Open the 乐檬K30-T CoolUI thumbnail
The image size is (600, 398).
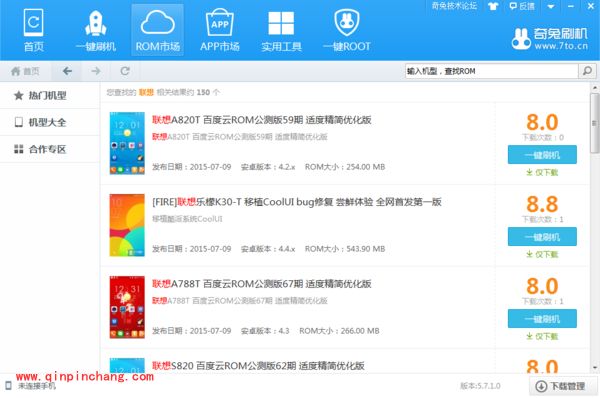(x=127, y=225)
